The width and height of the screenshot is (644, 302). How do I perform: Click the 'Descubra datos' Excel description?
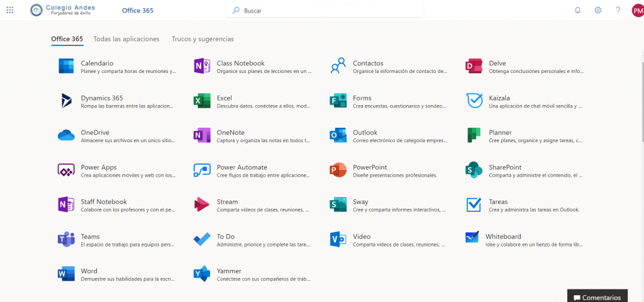tap(264, 106)
